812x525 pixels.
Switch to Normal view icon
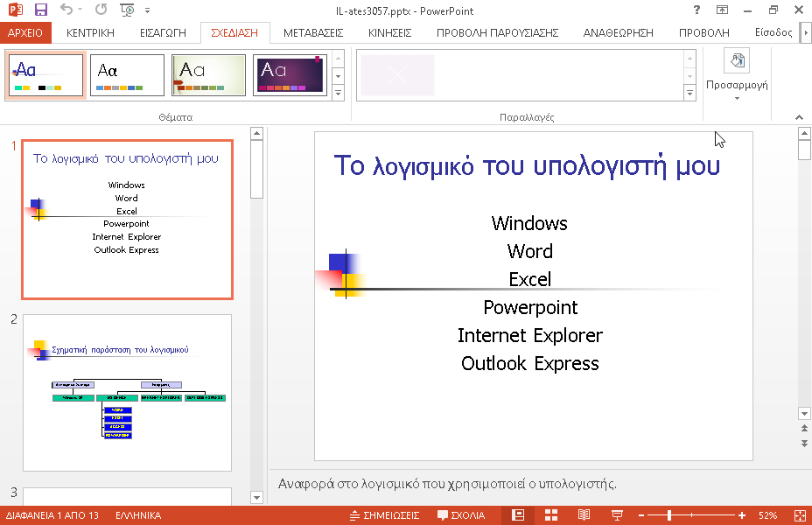click(518, 515)
